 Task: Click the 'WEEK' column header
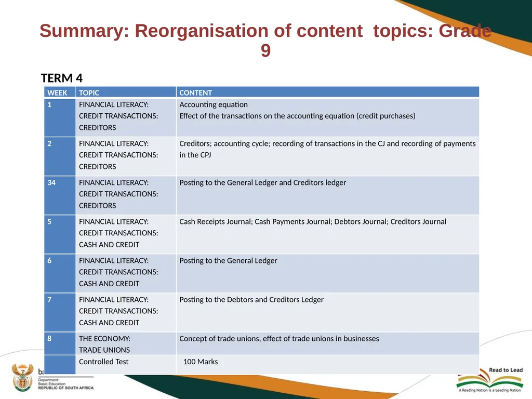[x=60, y=92]
